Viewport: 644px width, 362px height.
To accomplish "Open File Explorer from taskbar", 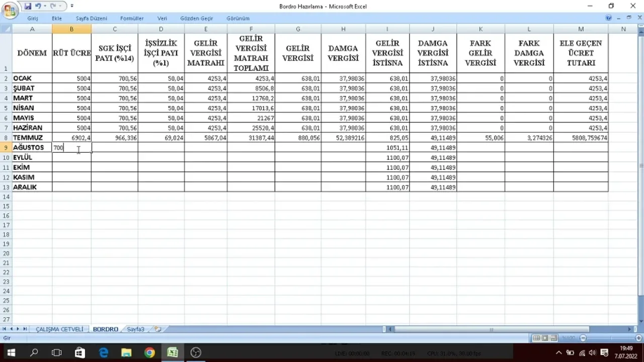I will [126, 352].
